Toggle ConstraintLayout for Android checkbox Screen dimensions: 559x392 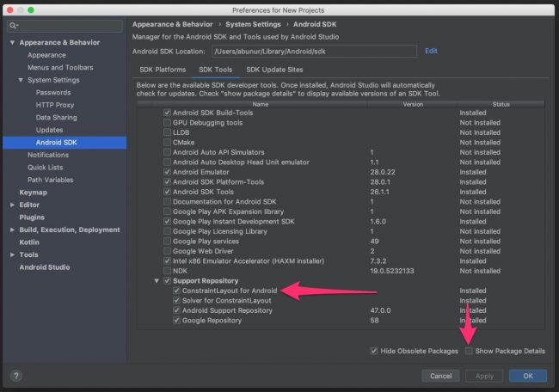176,291
